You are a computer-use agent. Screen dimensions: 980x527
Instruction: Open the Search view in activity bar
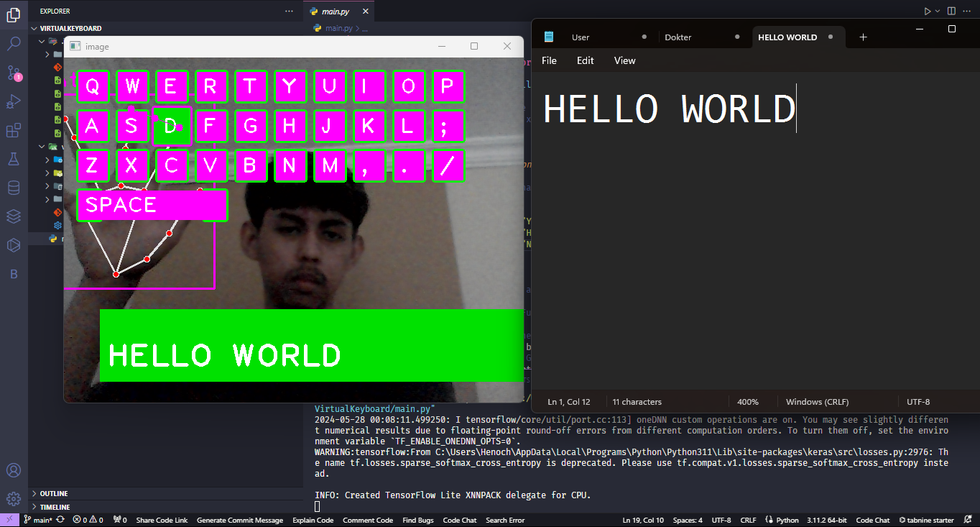tap(14, 44)
